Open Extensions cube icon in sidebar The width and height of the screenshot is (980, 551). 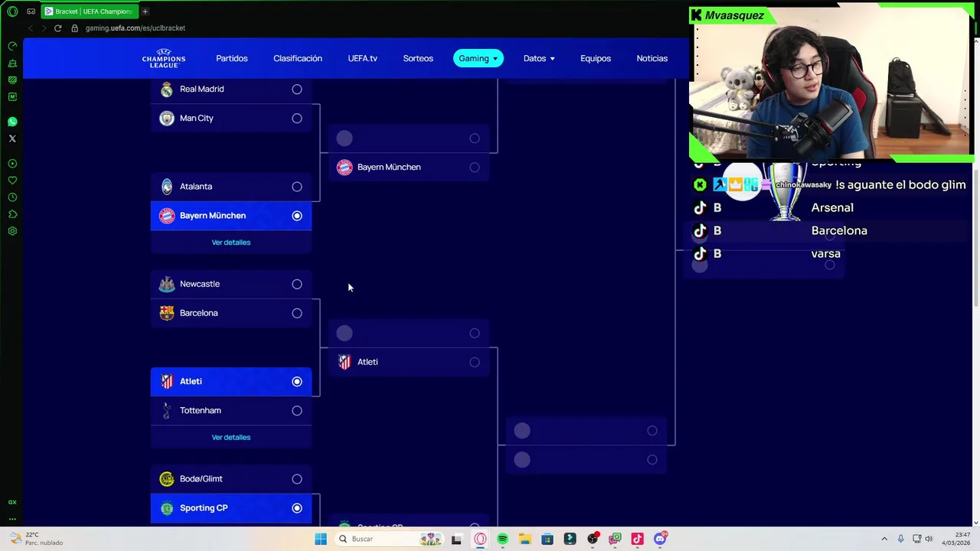(12, 214)
